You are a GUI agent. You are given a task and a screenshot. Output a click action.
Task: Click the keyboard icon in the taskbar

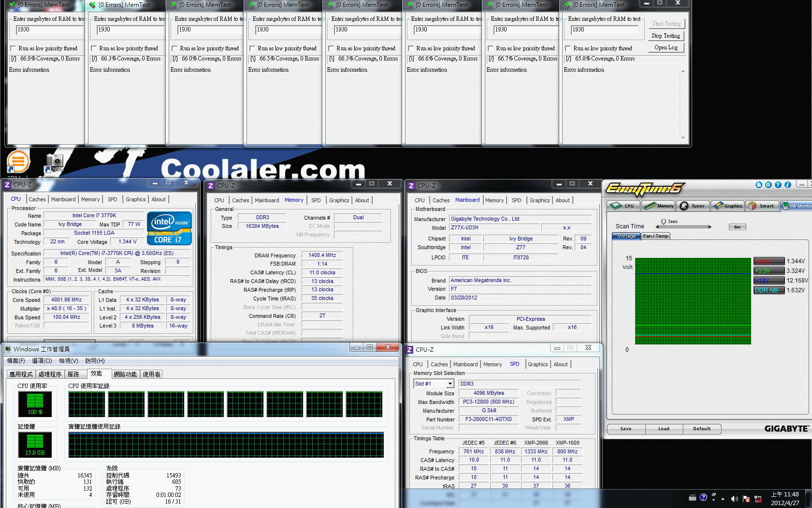pyautogui.click(x=693, y=498)
